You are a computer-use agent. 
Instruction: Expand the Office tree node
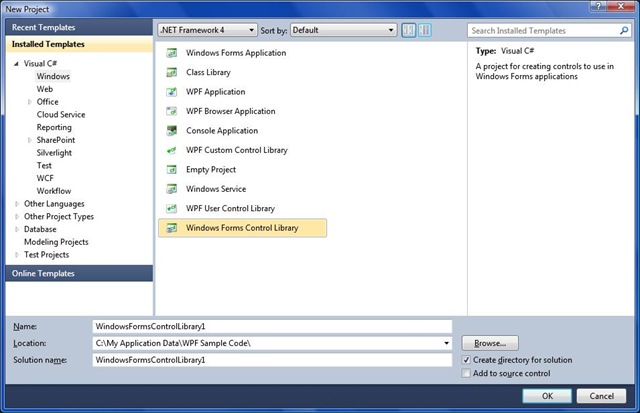click(29, 102)
